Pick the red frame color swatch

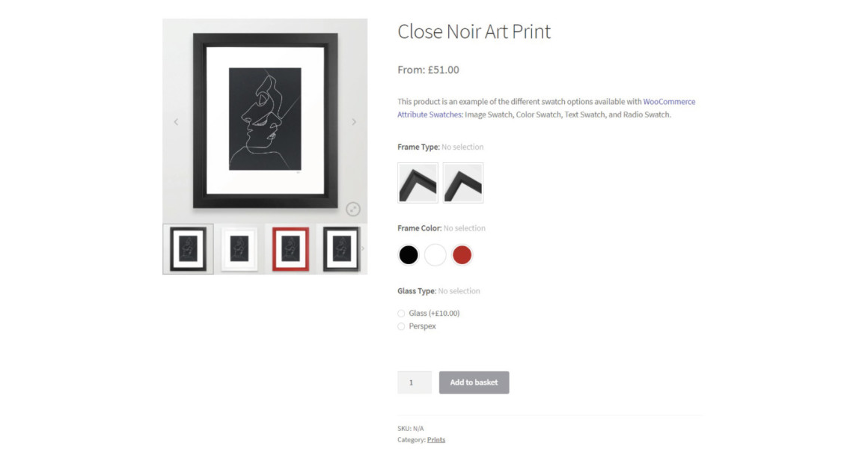(462, 255)
